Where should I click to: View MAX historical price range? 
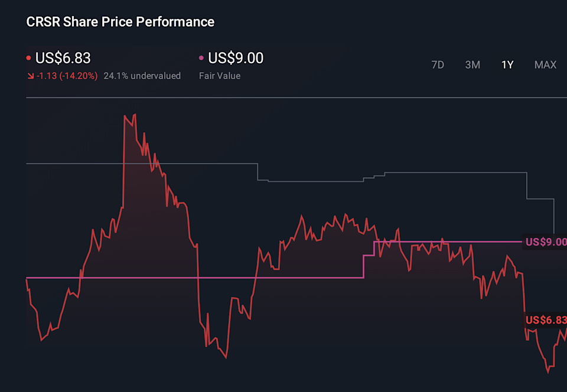(x=545, y=65)
